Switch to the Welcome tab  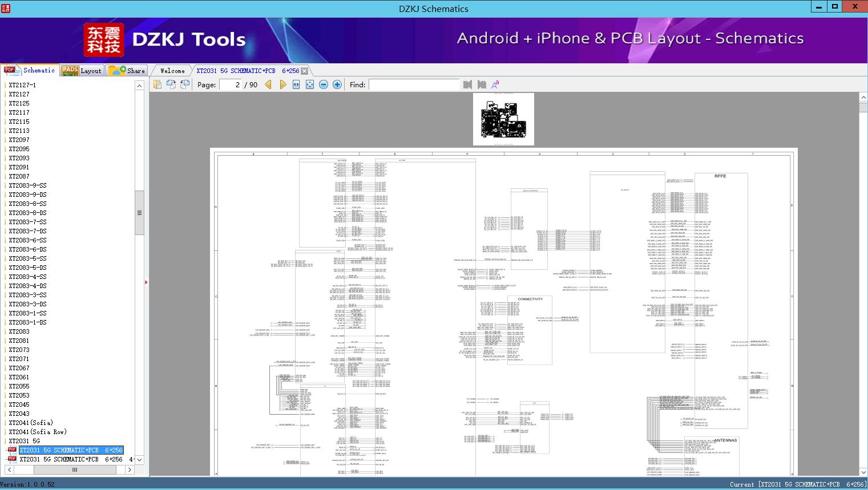172,71
